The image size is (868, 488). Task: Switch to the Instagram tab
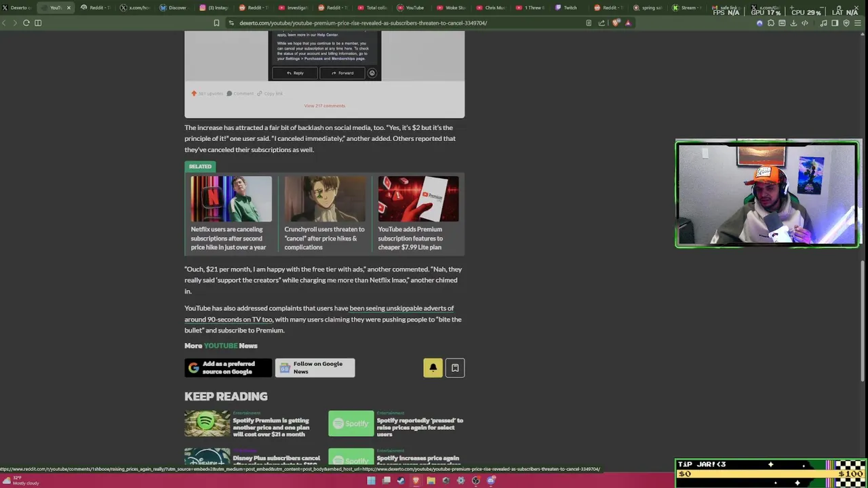214,7
